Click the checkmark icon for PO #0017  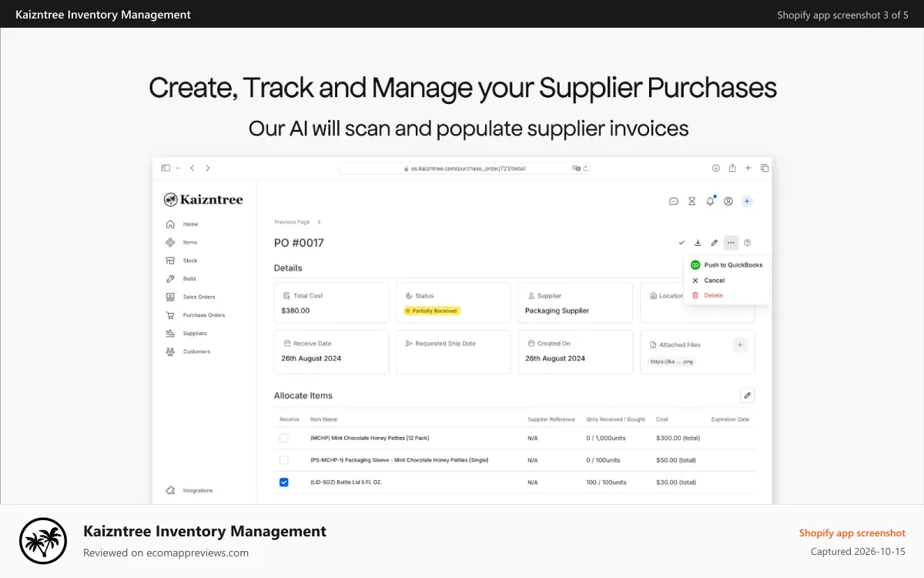(x=681, y=243)
